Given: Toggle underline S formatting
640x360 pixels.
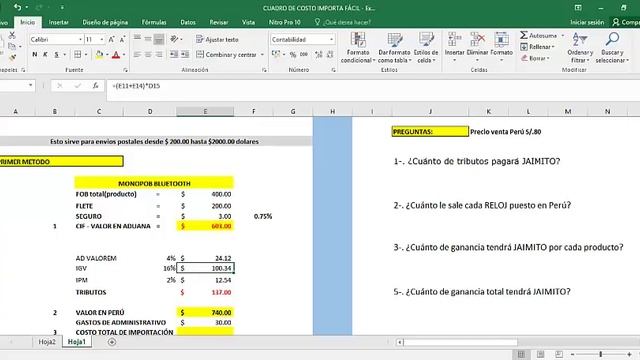Looking at the screenshot, I should 56,54.
